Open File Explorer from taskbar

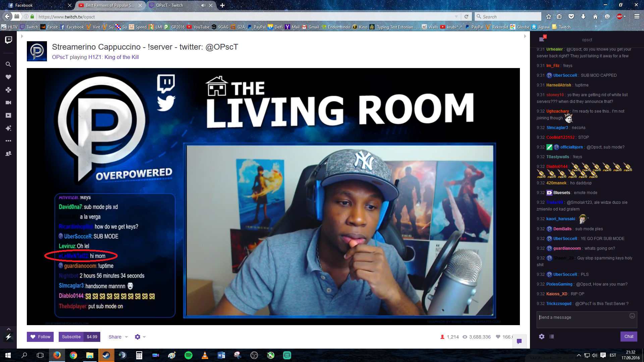90,355
